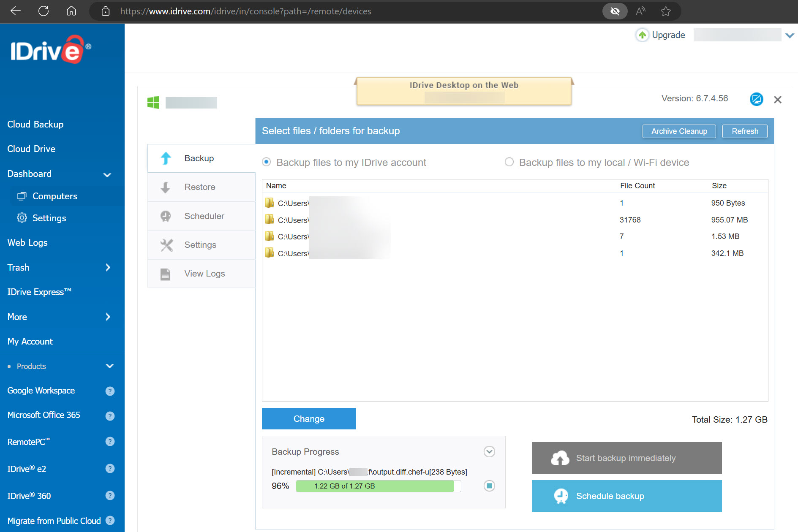Click Start backup immediately
Viewport: 798px width, 532px height.
pos(626,458)
